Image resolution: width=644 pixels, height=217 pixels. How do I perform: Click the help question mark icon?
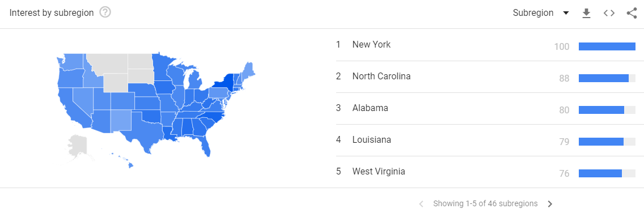105,12
